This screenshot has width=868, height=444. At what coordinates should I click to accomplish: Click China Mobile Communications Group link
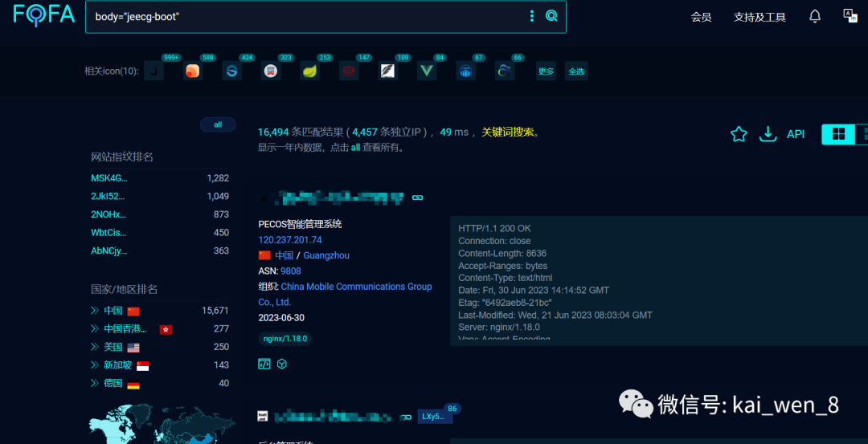tap(345, 294)
